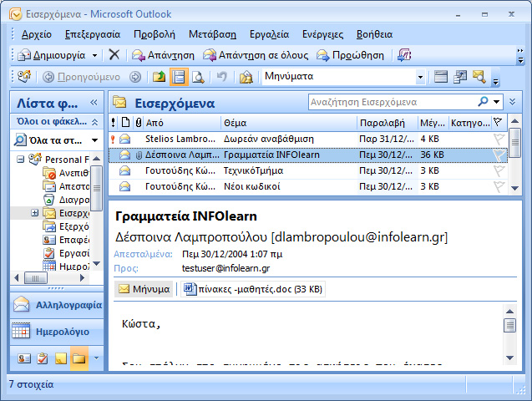The image size is (532, 401).
Task: Click the folder list icon in bottom bar
Action: [79, 358]
